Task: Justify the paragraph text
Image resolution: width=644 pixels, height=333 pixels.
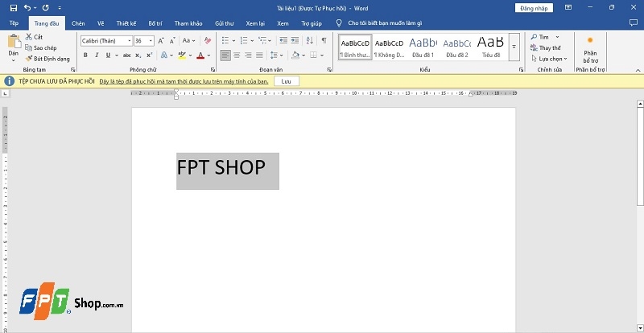Action: pyautogui.click(x=259, y=55)
